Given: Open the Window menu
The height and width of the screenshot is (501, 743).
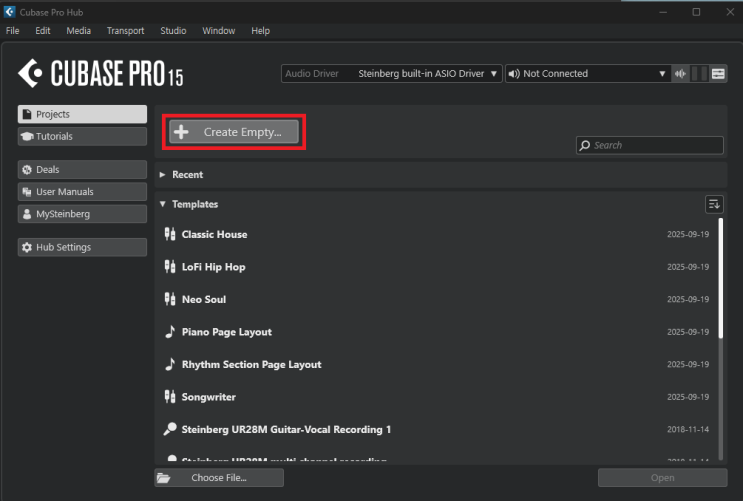Looking at the screenshot, I should pyautogui.click(x=218, y=30).
